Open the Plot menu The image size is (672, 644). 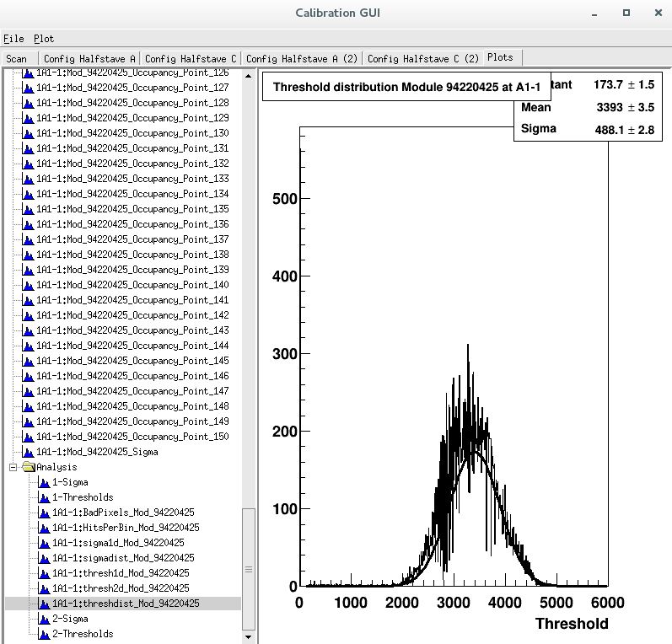[44, 39]
